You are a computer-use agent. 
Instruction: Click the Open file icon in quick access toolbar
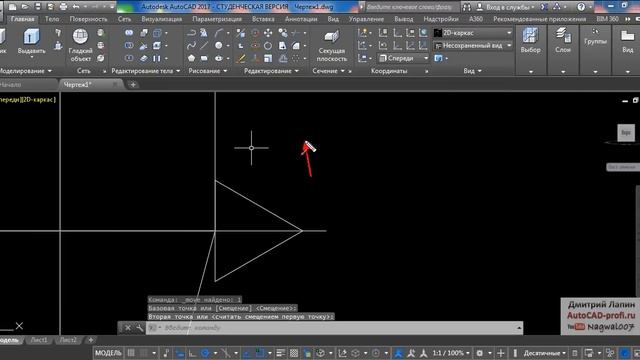25,7
